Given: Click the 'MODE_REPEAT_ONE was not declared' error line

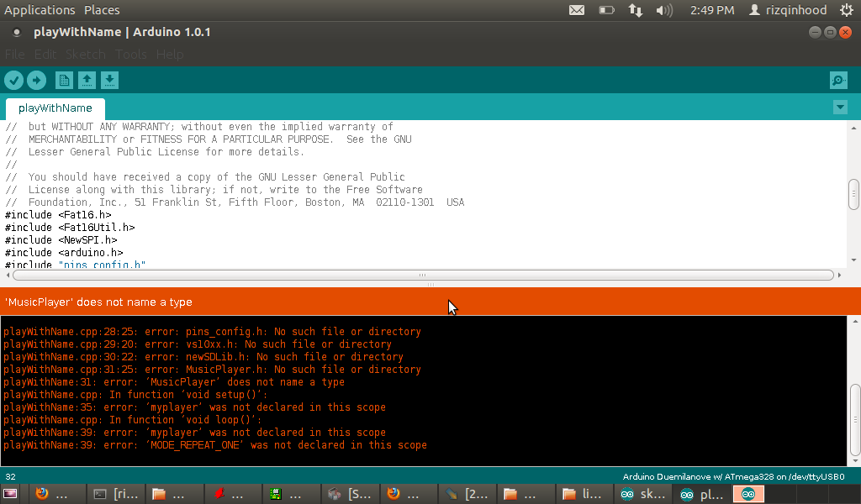Looking at the screenshot, I should 215,445.
